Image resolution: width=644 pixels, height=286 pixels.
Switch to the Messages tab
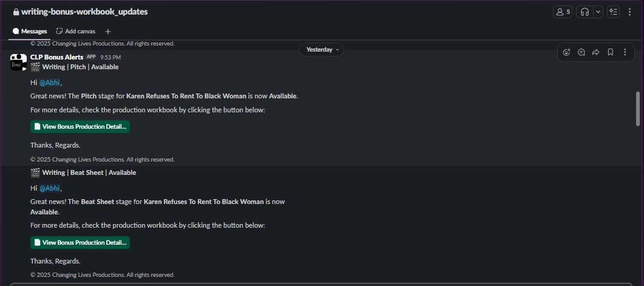30,31
